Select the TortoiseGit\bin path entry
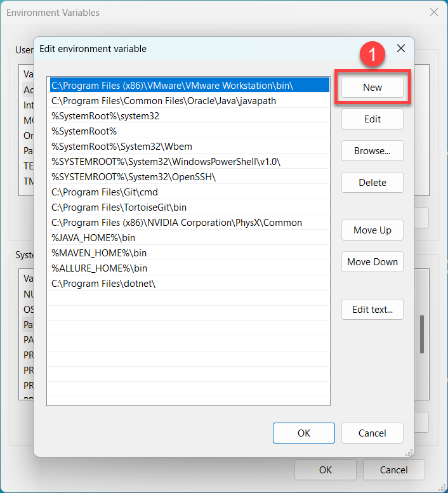This screenshot has width=448, height=493. pos(190,207)
